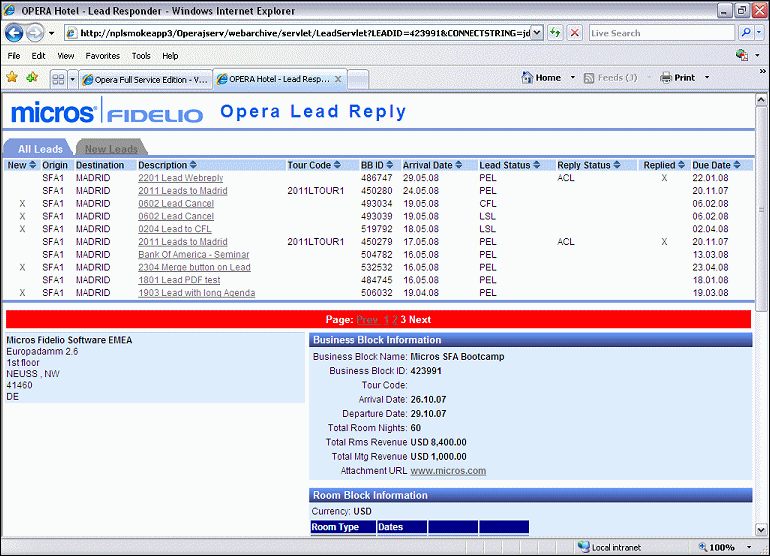Open the Tools menu

click(141, 56)
